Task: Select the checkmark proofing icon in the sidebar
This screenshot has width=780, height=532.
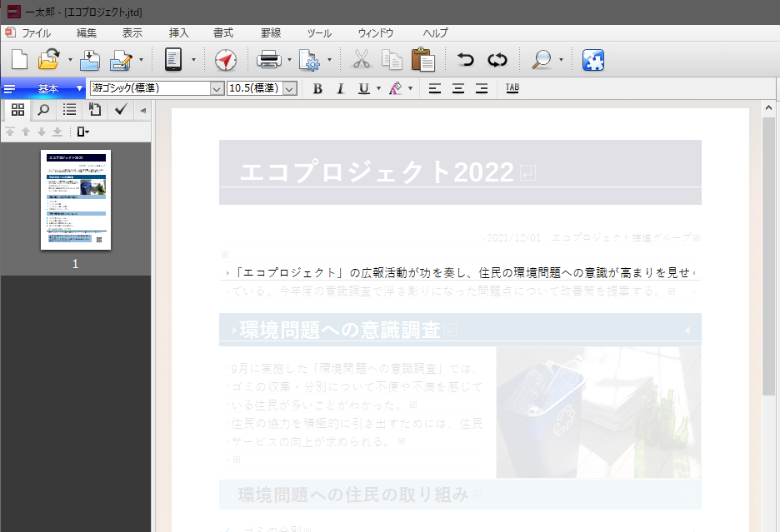Action: pos(120,109)
